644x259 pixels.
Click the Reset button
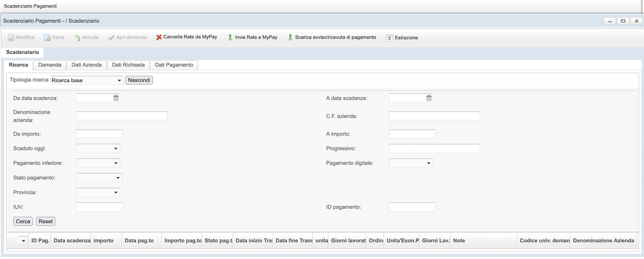[x=46, y=221]
